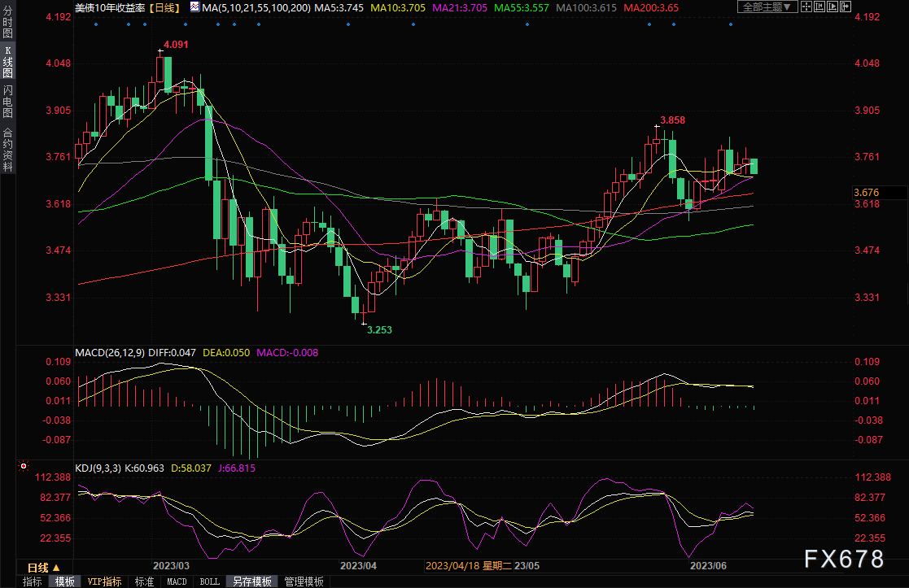Viewport: 909px width, 588px height.
Task: Apply the BOLL template
Action: [209, 581]
